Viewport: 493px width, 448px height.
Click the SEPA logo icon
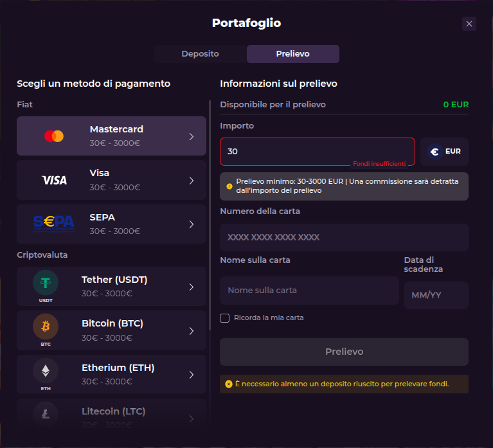coord(54,224)
